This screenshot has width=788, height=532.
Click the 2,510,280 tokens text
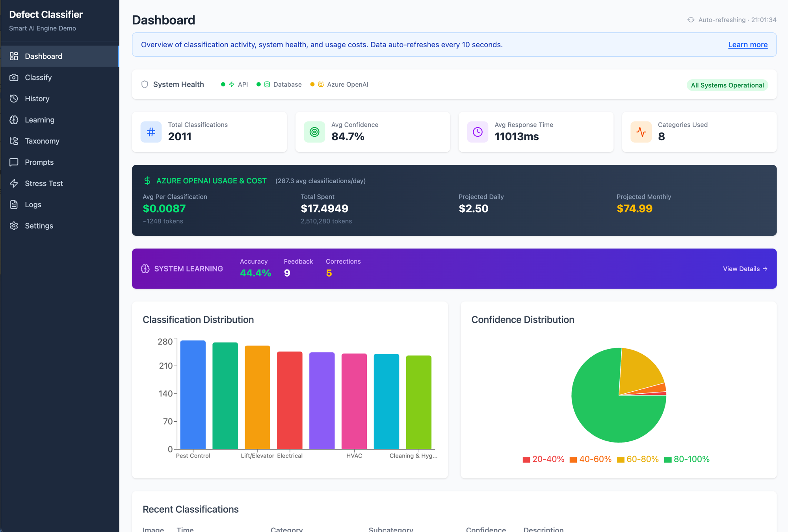(x=326, y=221)
